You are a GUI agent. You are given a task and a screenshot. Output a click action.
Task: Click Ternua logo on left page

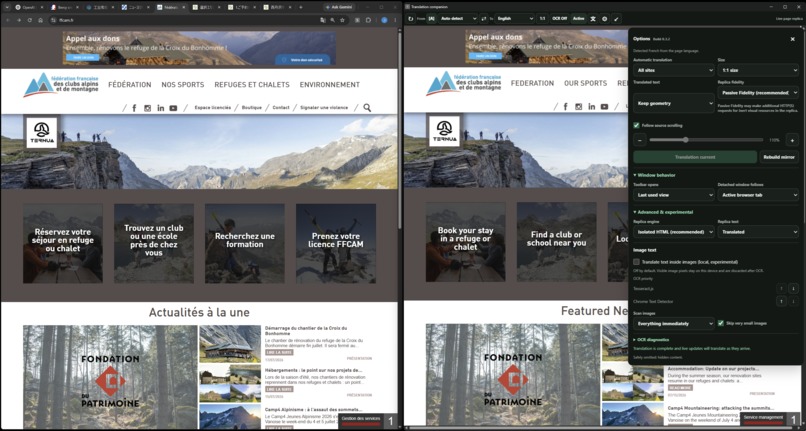pos(42,133)
